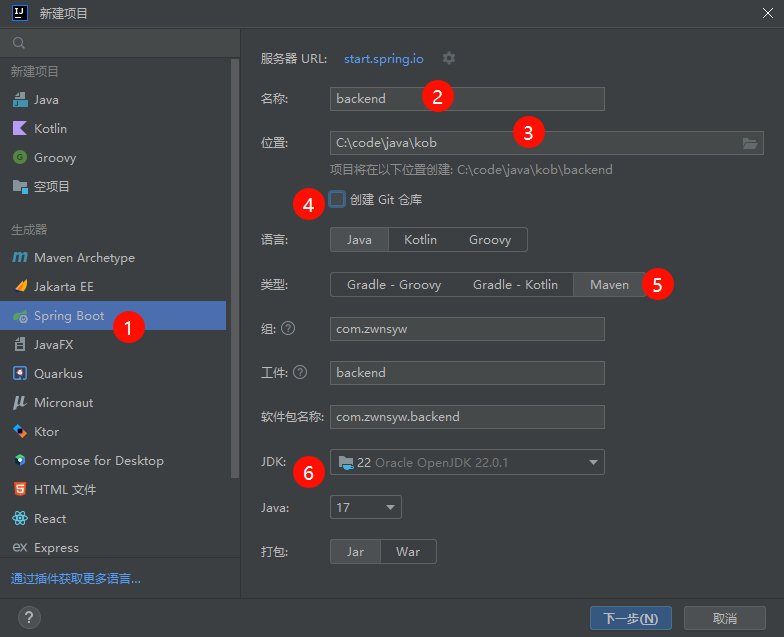Select Kotlin in the project list
This screenshot has width=784, height=637.
click(x=113, y=128)
